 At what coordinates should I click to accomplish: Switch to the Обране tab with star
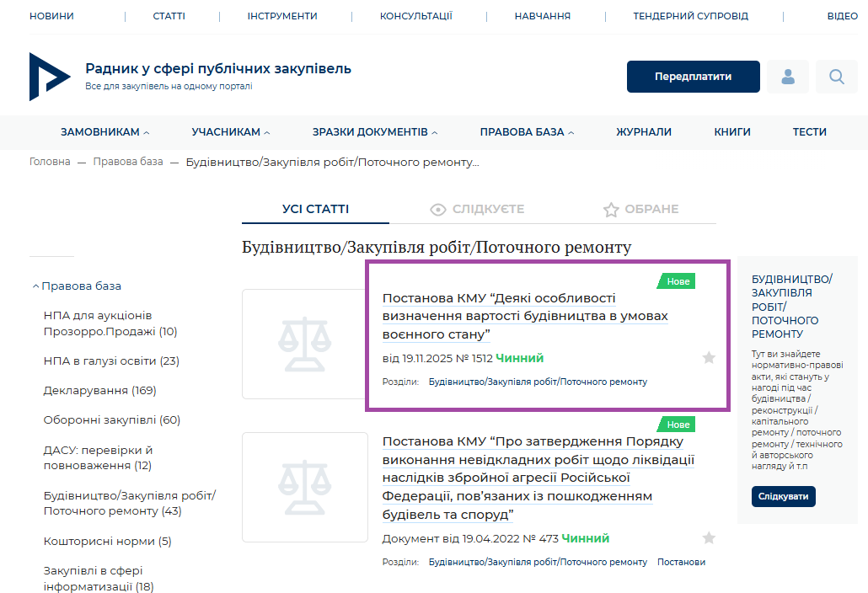point(640,210)
